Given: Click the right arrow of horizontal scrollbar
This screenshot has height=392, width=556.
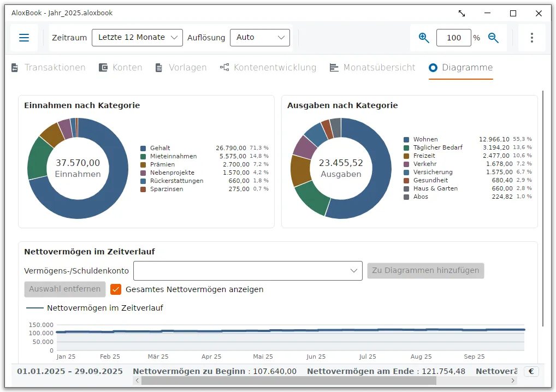Looking at the screenshot, I should pos(512,381).
